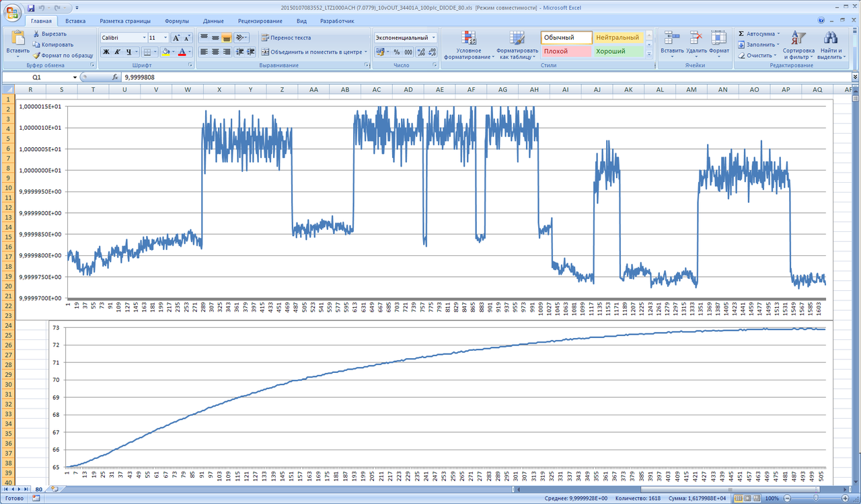Paste clipboard contents with Вставить
861x504 pixels.
tap(18, 43)
